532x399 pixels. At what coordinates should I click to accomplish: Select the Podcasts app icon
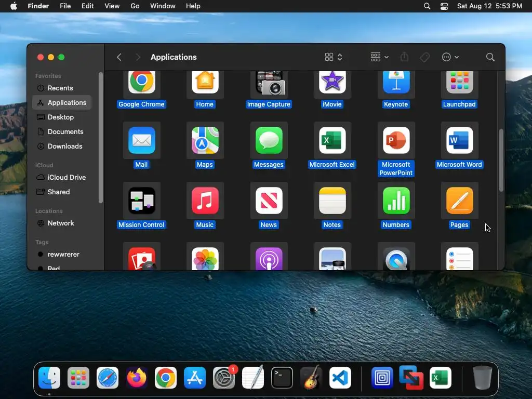click(269, 259)
